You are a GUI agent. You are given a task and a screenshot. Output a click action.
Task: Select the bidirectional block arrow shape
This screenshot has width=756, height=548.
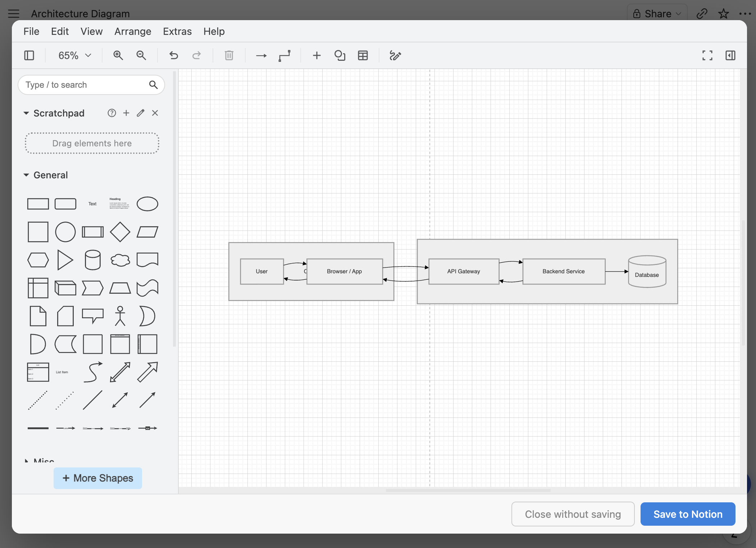120,372
